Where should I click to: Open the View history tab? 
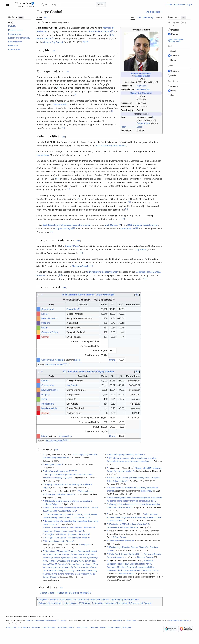tap(148, 18)
